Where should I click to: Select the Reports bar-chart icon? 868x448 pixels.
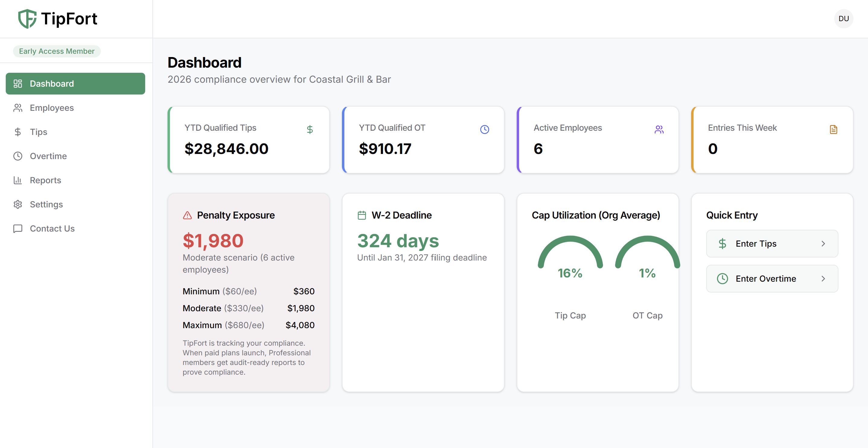pyautogui.click(x=18, y=180)
